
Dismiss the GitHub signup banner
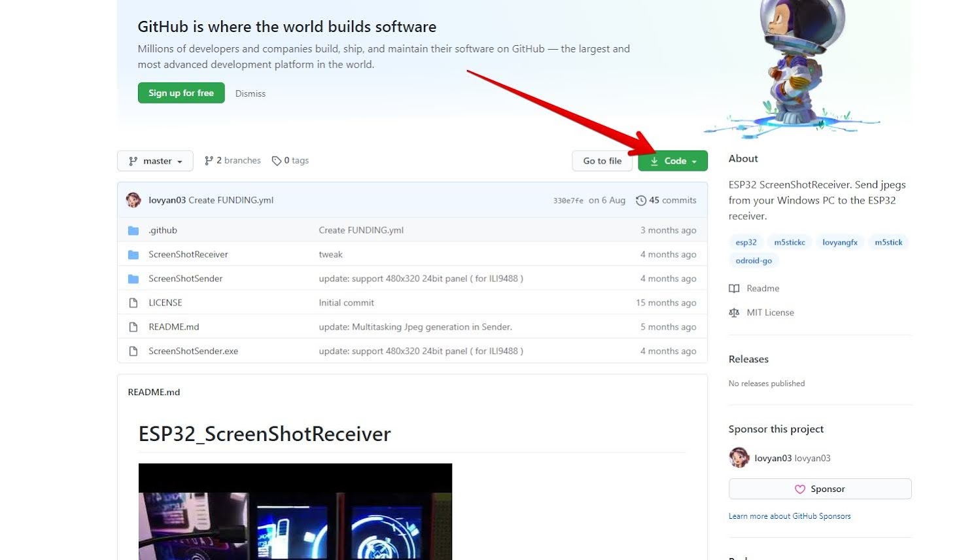pyautogui.click(x=251, y=94)
